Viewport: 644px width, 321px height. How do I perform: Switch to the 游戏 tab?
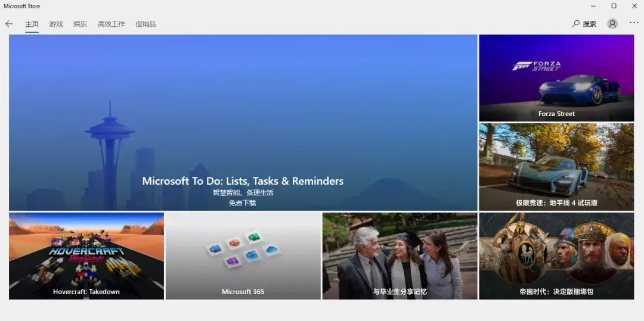[56, 24]
